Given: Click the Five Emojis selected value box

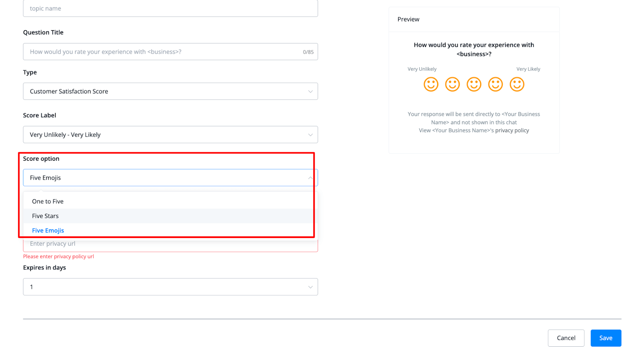Looking at the screenshot, I should pyautogui.click(x=170, y=178).
